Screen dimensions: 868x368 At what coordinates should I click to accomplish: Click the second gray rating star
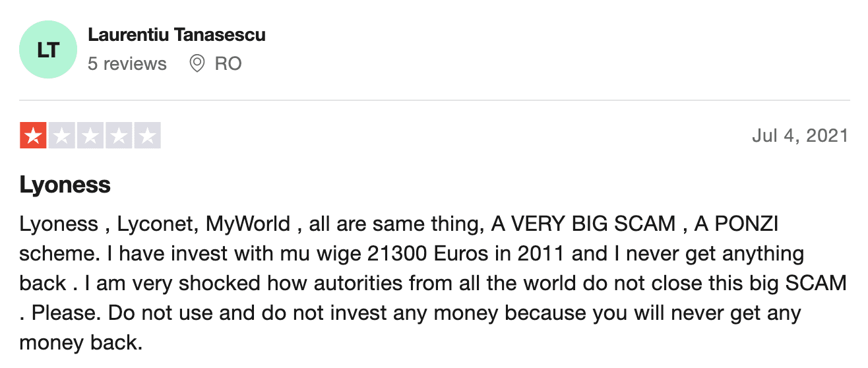pyautogui.click(x=62, y=136)
